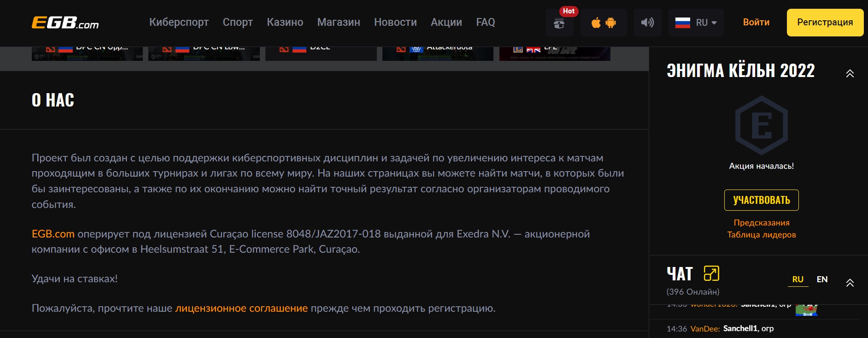The image size is (868, 338).
Task: Switch chat to the RU tab
Action: pos(798,279)
